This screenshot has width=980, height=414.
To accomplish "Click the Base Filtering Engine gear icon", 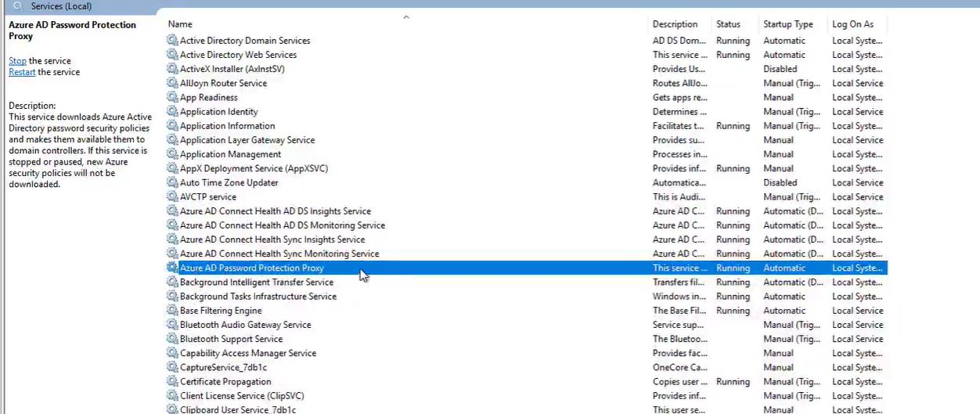I will pyautogui.click(x=172, y=311).
